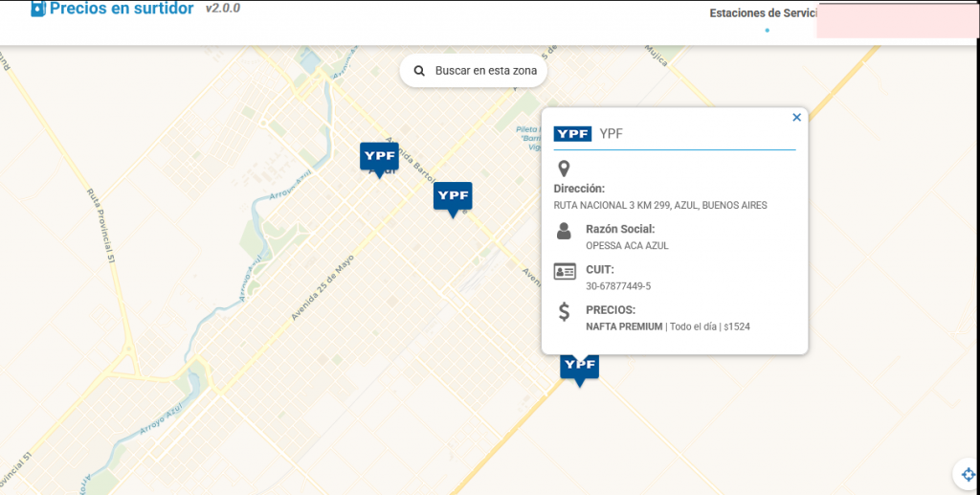Screen dimensions: 980x495
Task: Click the locate-me crosshair button
Action: (968, 474)
